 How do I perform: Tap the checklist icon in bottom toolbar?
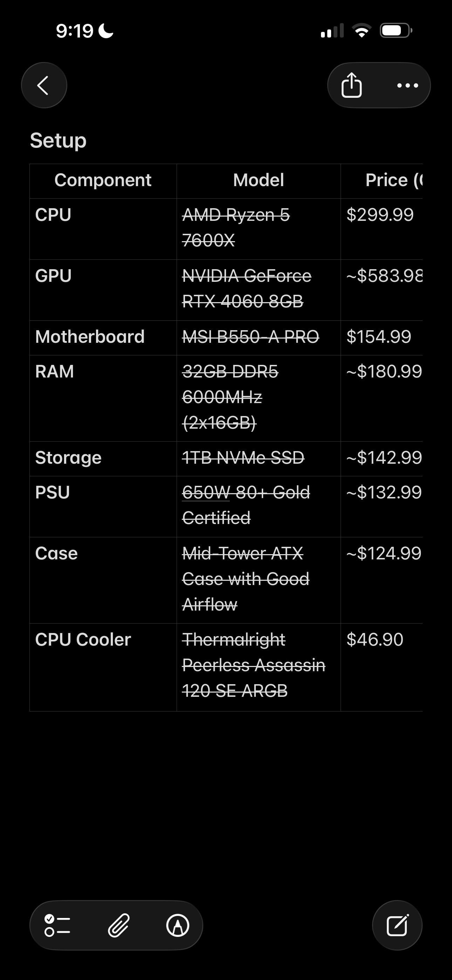[57, 925]
